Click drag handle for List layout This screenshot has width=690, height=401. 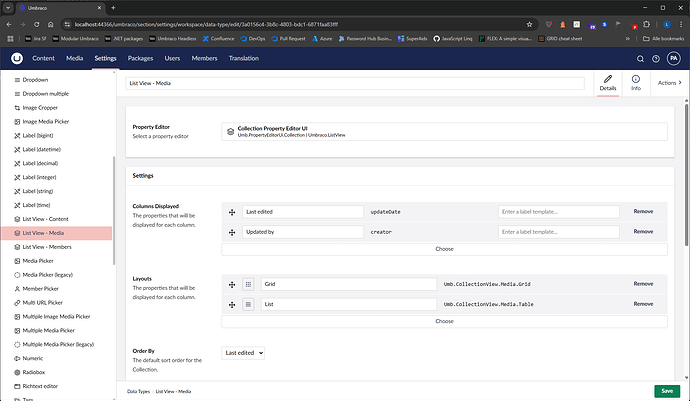(232, 305)
